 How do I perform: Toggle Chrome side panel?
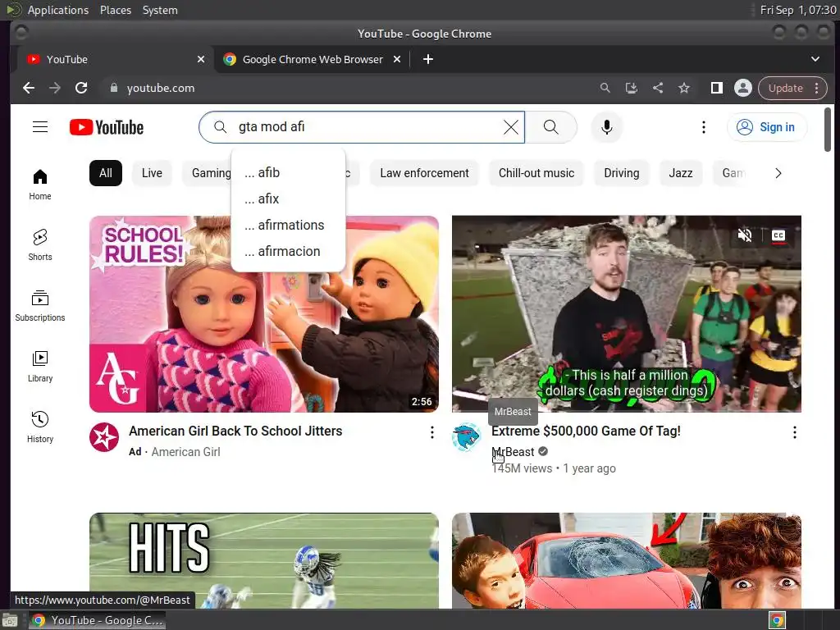716,88
